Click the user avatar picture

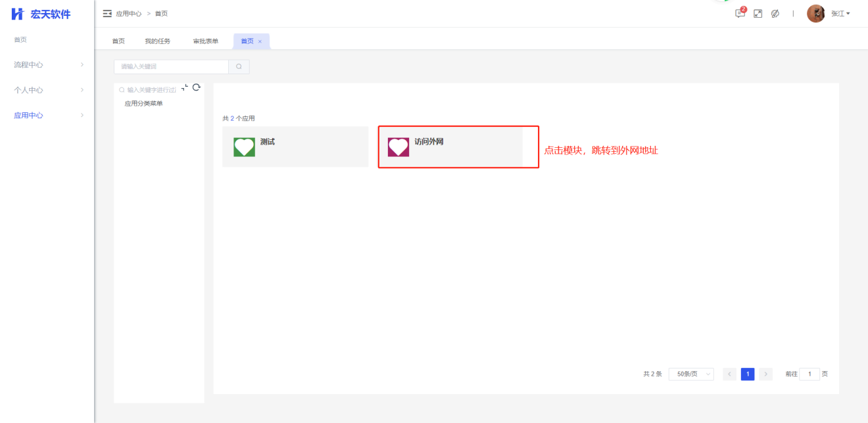tap(815, 14)
